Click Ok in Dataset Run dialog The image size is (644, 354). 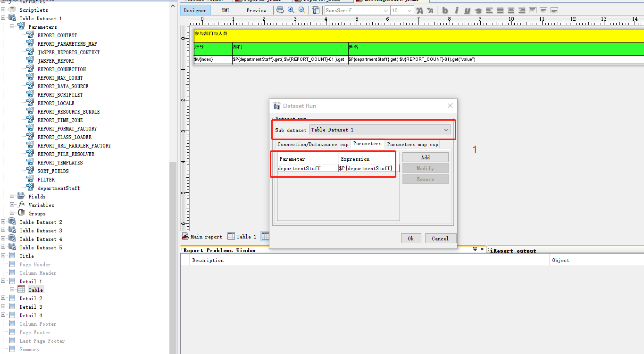tap(410, 239)
